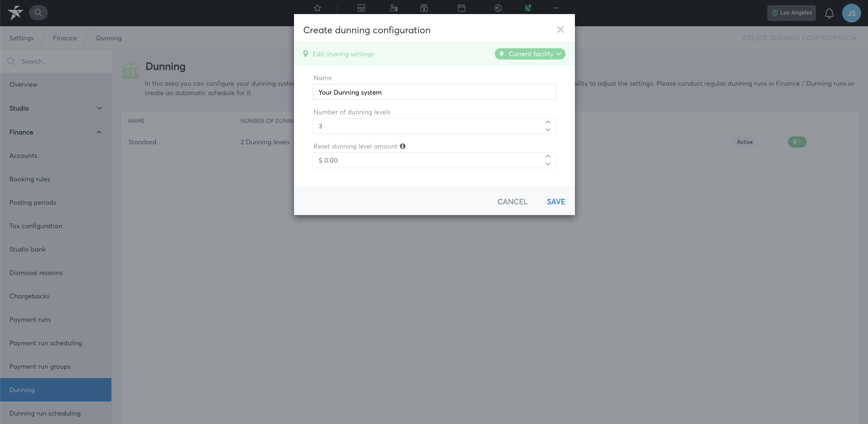Screen dimensions: 868x424
Task: Open the settings sliders icon
Action: pyautogui.click(x=528, y=8)
